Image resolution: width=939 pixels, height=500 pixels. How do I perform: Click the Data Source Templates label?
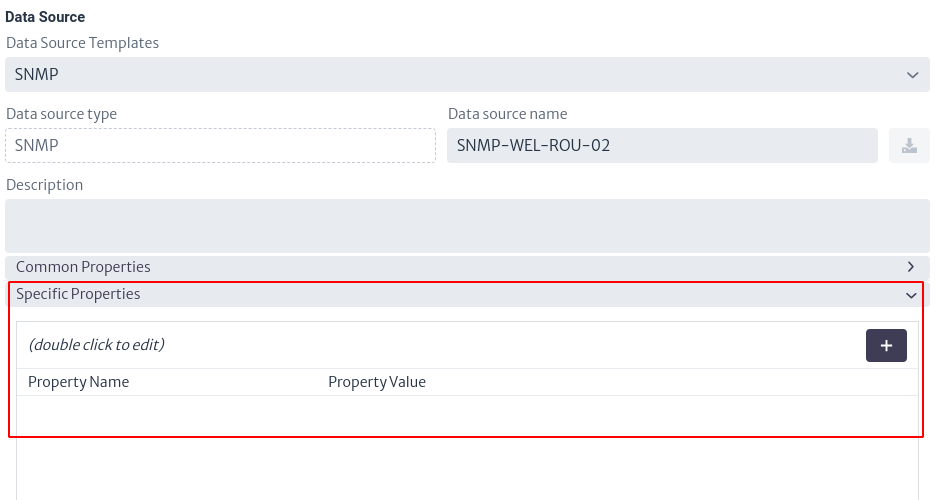[83, 43]
